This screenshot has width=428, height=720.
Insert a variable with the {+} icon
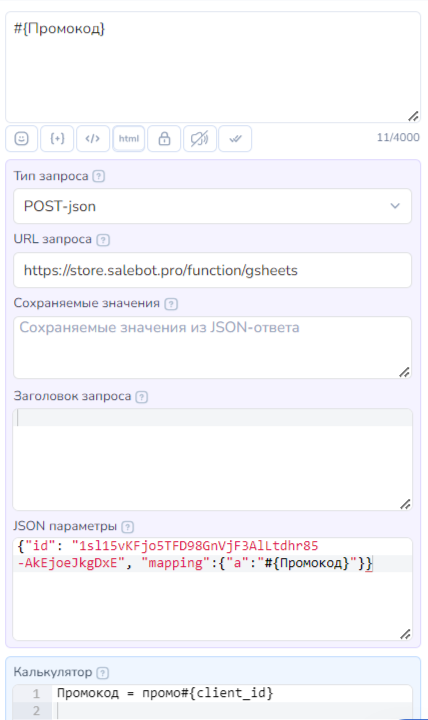coord(57,138)
